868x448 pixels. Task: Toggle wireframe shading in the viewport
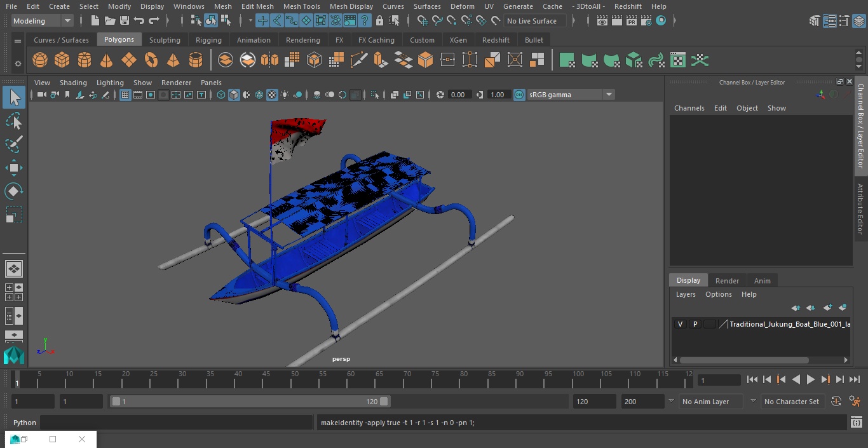tap(221, 95)
